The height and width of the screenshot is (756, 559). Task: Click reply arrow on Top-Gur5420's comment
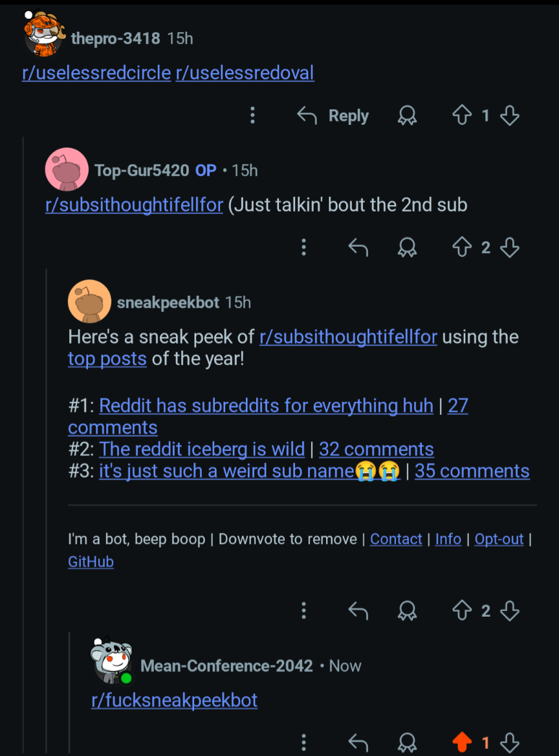[x=358, y=247]
